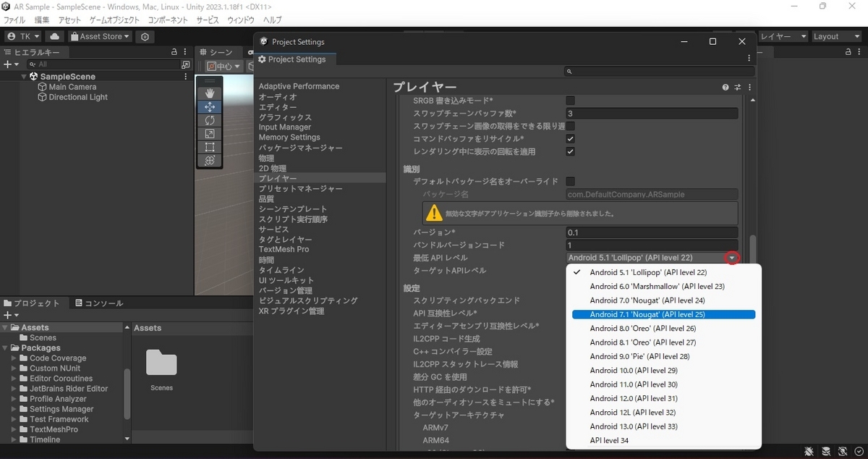Viewport: 868px width, 459px height.
Task: Expand the TextMeshPro package folder
Action: pos(13,429)
